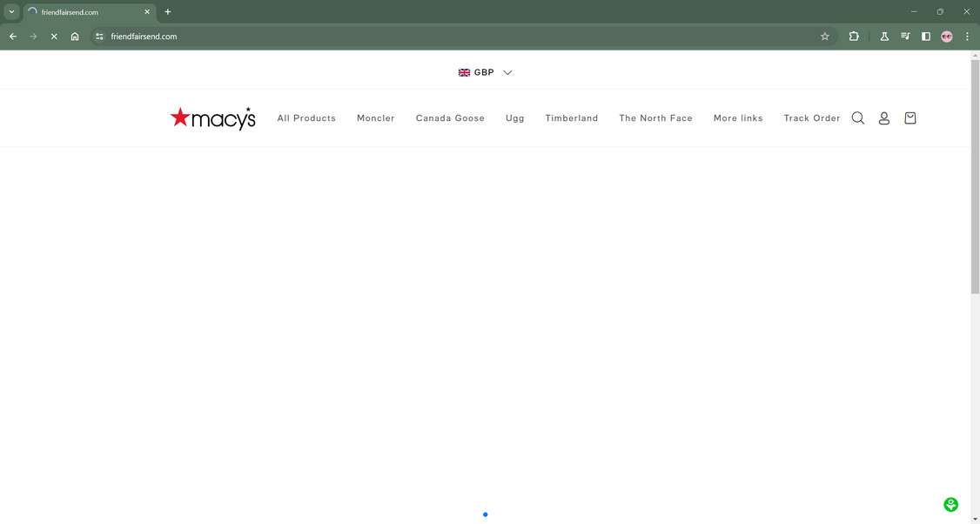Image resolution: width=980 pixels, height=524 pixels.
Task: Click the address bar URL field
Action: [x=462, y=37]
